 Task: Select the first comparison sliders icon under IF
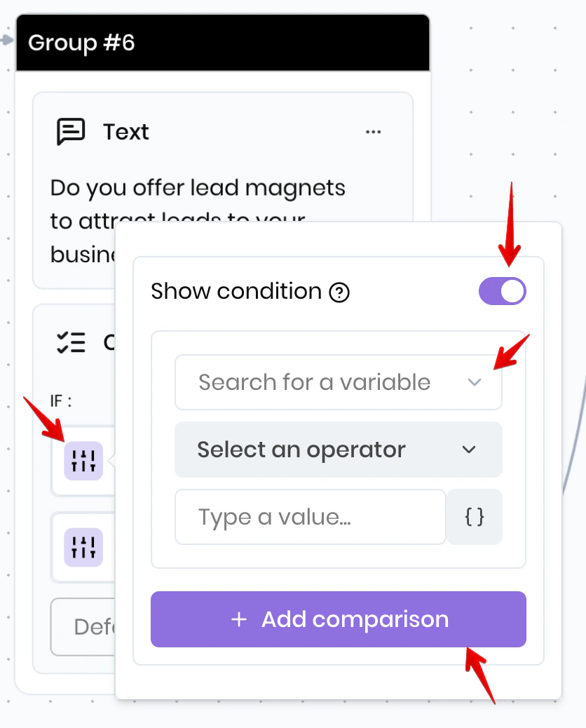83,461
